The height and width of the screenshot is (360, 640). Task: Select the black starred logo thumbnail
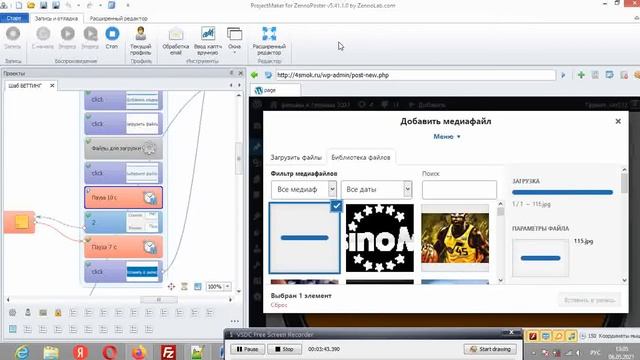coord(380,238)
